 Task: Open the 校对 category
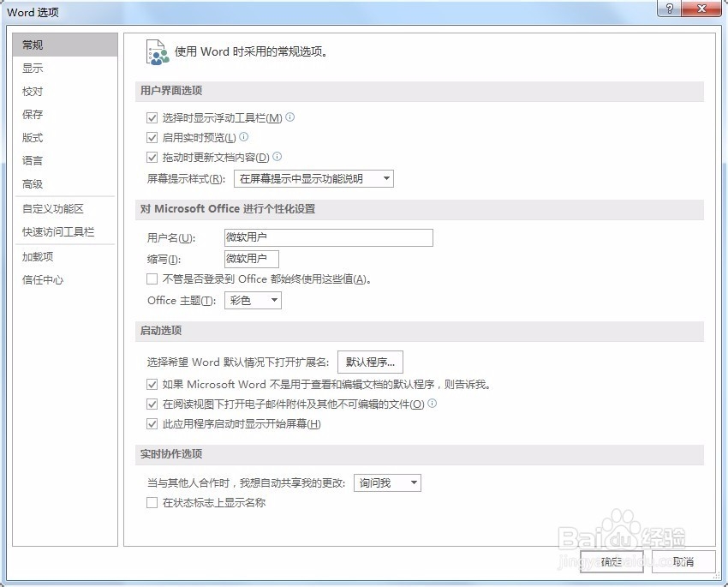pos(65,92)
